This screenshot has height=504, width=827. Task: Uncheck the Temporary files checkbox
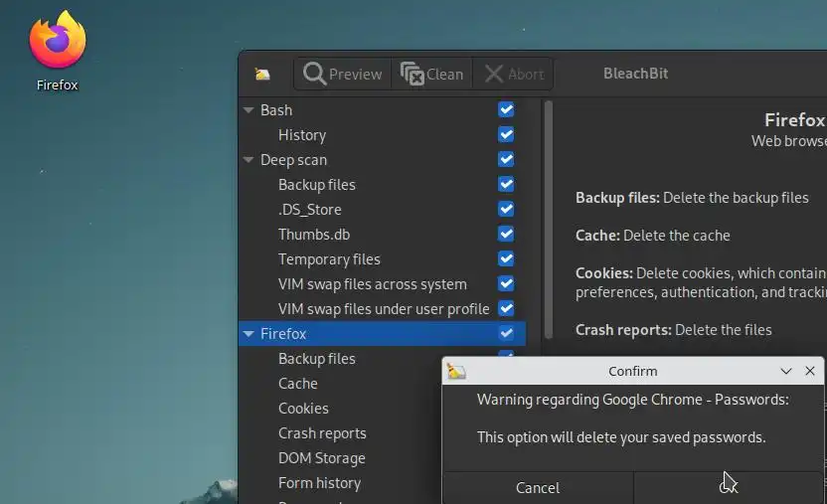click(x=506, y=258)
